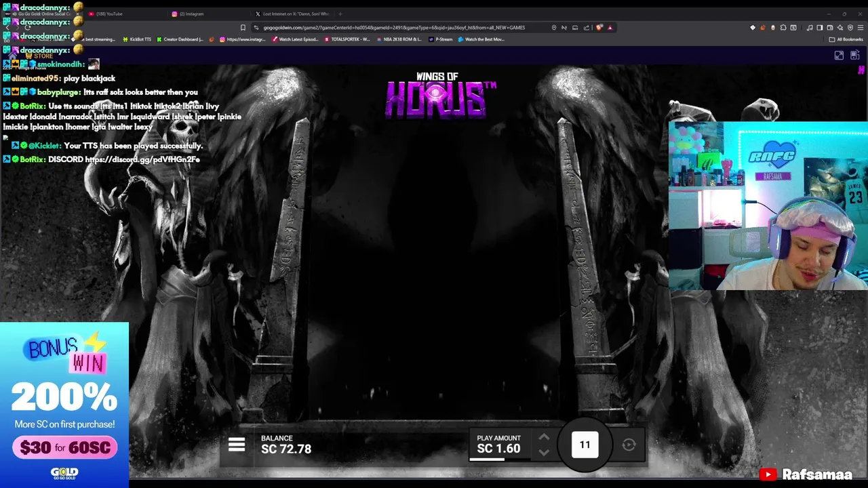
Task: Click the SC 72.78 balance display
Action: tap(286, 445)
